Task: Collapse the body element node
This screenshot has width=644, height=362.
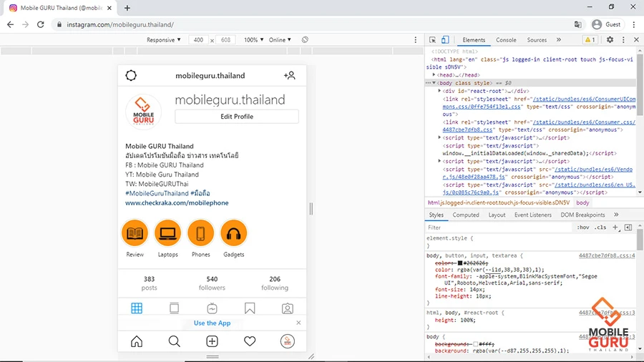Action: coord(434,83)
